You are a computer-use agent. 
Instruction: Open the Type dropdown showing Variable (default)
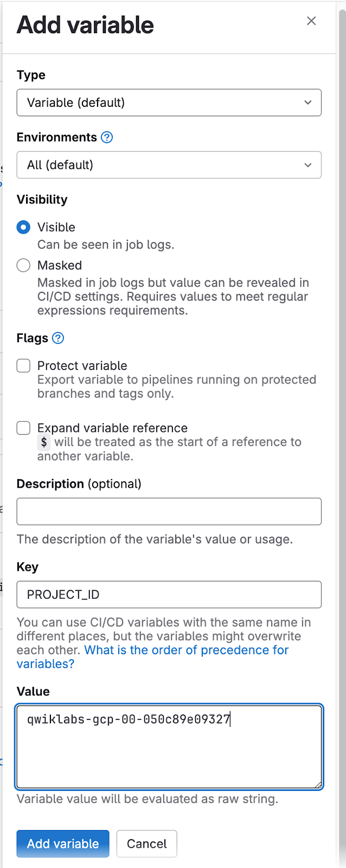[x=169, y=103]
